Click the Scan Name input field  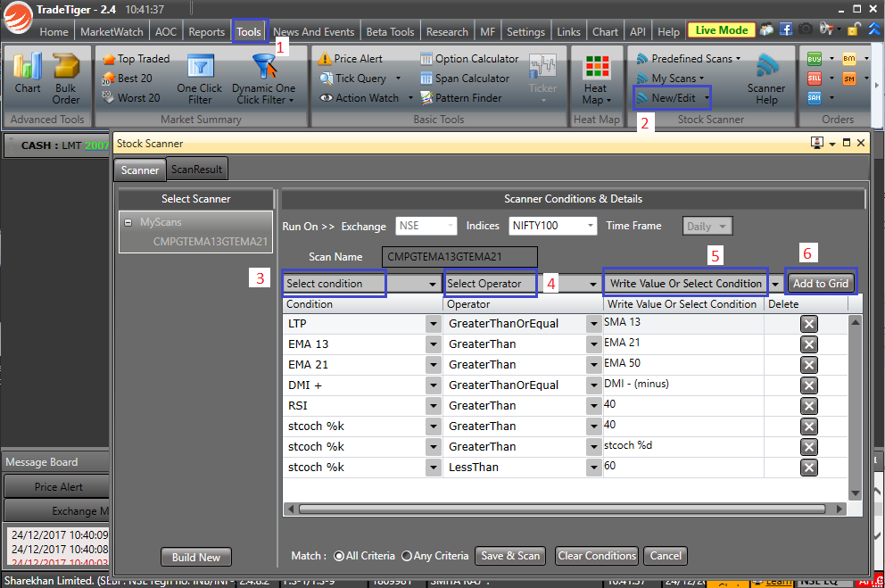pos(459,257)
